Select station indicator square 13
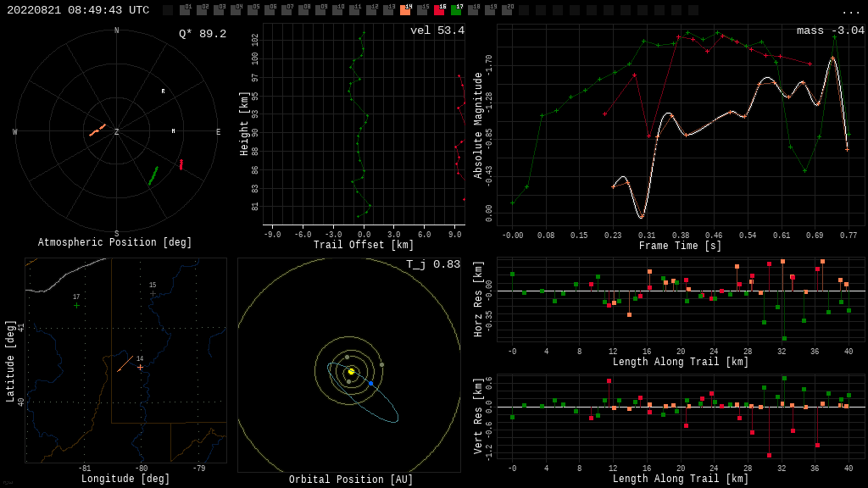 388,9
